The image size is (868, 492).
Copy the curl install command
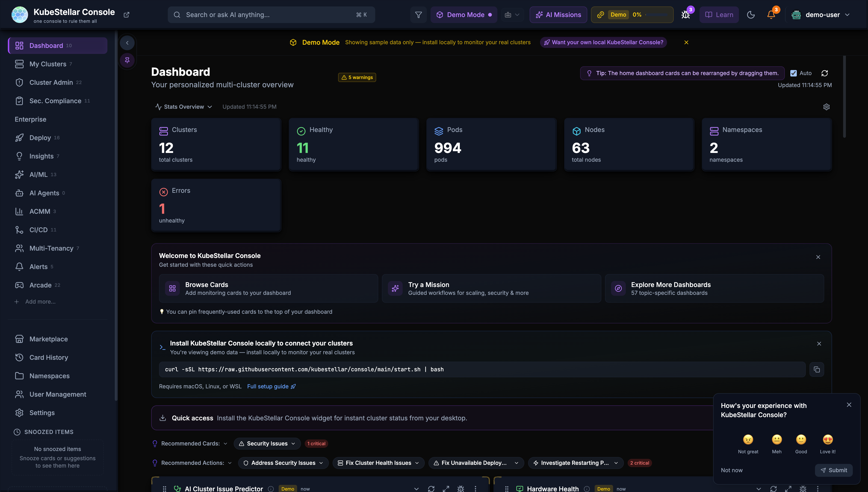tap(817, 369)
